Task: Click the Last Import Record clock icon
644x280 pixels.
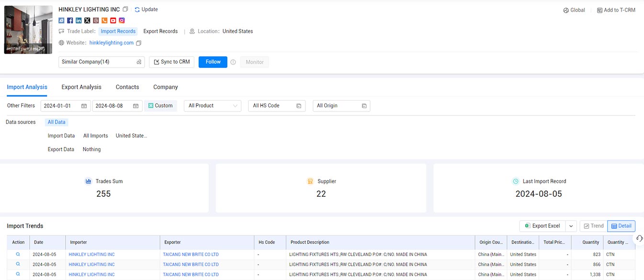Action: pos(516,181)
